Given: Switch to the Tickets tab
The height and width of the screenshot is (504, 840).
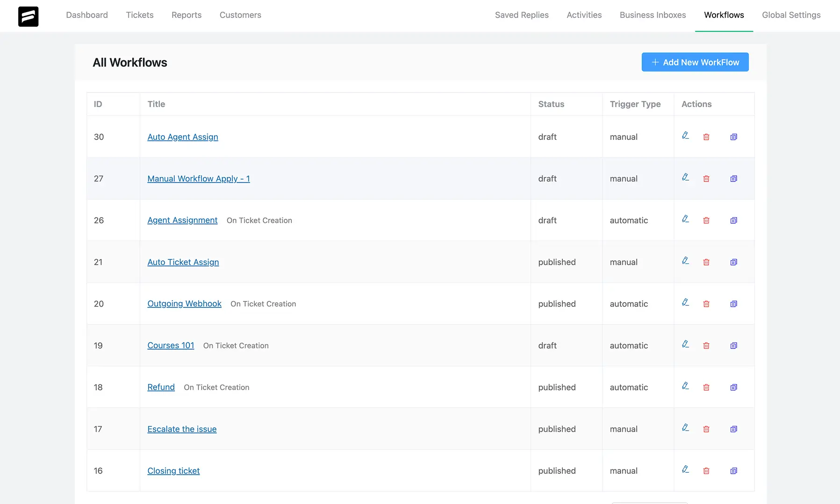Looking at the screenshot, I should 139,15.
